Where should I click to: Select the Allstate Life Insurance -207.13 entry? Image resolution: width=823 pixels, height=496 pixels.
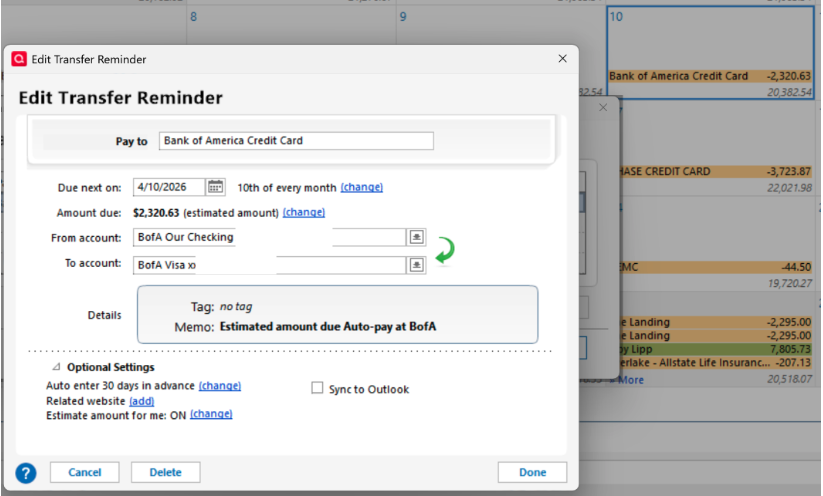point(715,363)
